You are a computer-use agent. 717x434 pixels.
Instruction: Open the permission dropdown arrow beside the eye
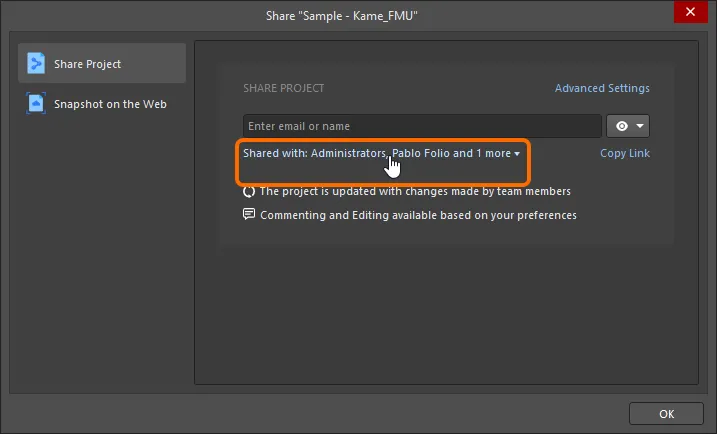[x=640, y=126]
